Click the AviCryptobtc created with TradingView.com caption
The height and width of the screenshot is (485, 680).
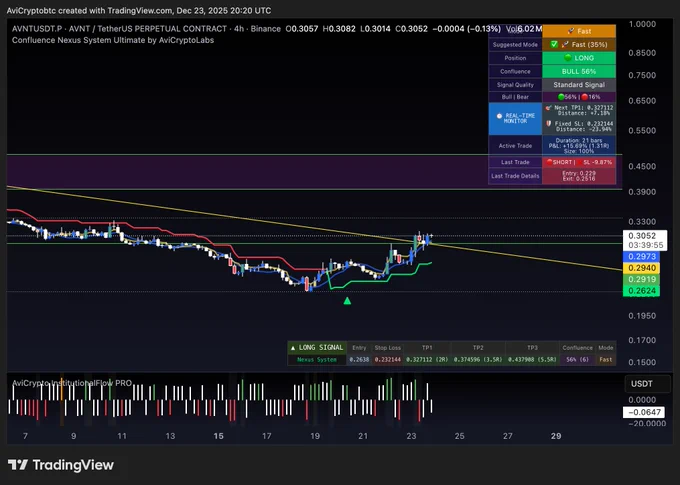139,10
